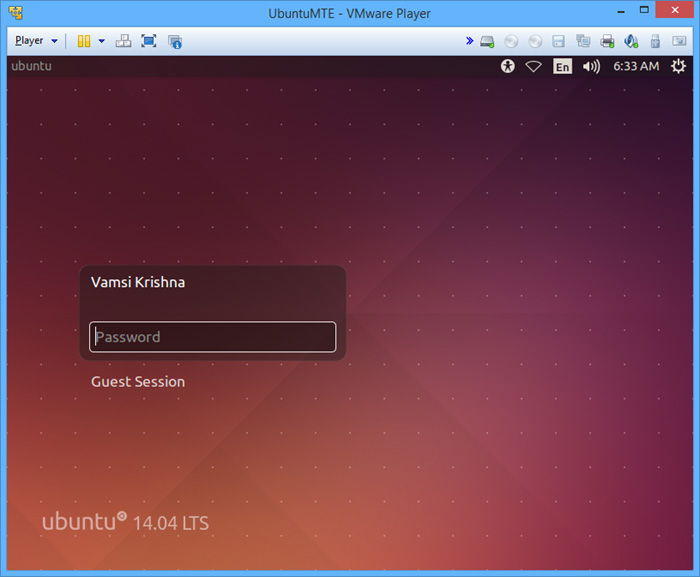Click the Password input field

[x=212, y=337]
